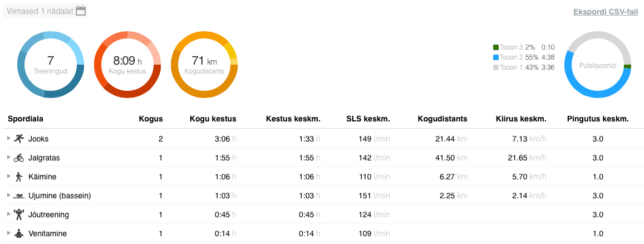The image size is (644, 244).
Task: Click the walking icon for Käimine
Action: coord(19,177)
